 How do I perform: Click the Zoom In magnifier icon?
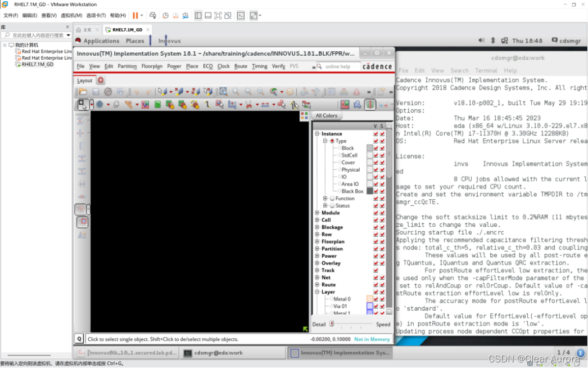coord(236,92)
